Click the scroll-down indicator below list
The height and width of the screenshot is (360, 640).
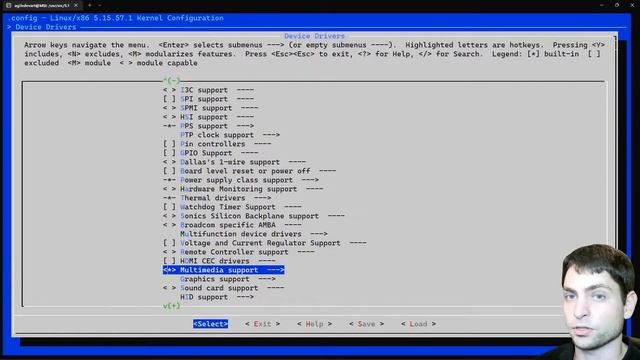[171, 306]
